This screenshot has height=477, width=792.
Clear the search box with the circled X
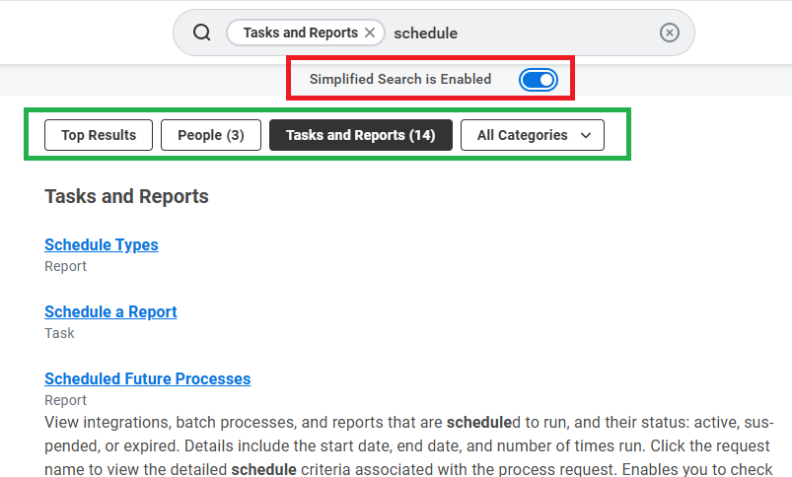pyautogui.click(x=669, y=33)
